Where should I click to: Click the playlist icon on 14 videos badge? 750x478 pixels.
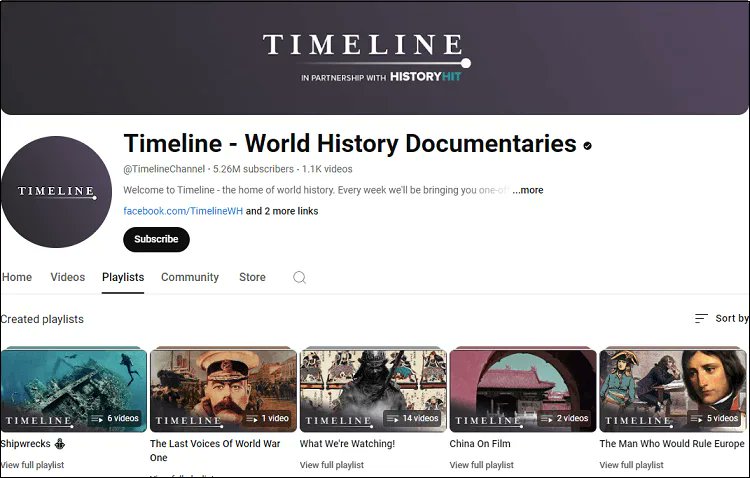393,419
